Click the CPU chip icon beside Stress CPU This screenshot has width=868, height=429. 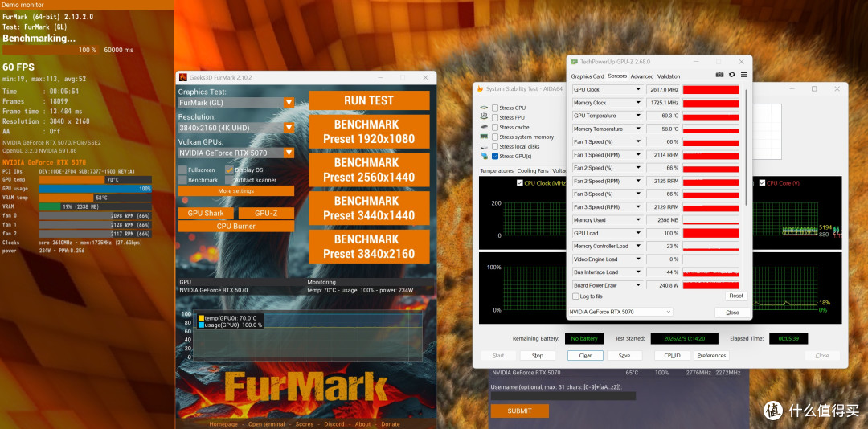click(485, 108)
